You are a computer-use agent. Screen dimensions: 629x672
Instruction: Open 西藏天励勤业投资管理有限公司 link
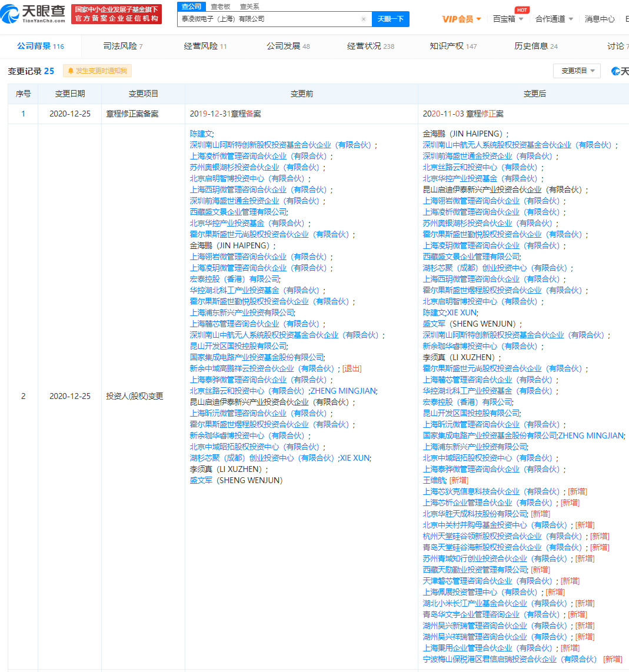coord(475,570)
